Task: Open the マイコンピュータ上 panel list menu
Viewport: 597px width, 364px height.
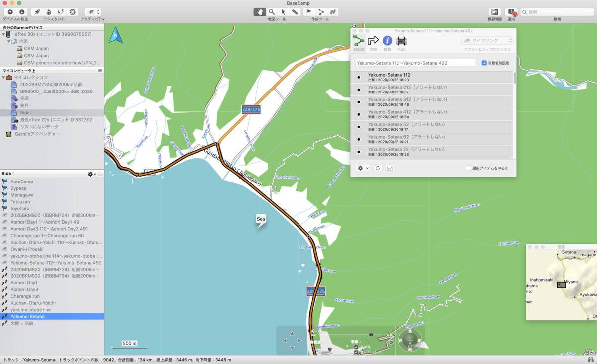Action: (100, 71)
